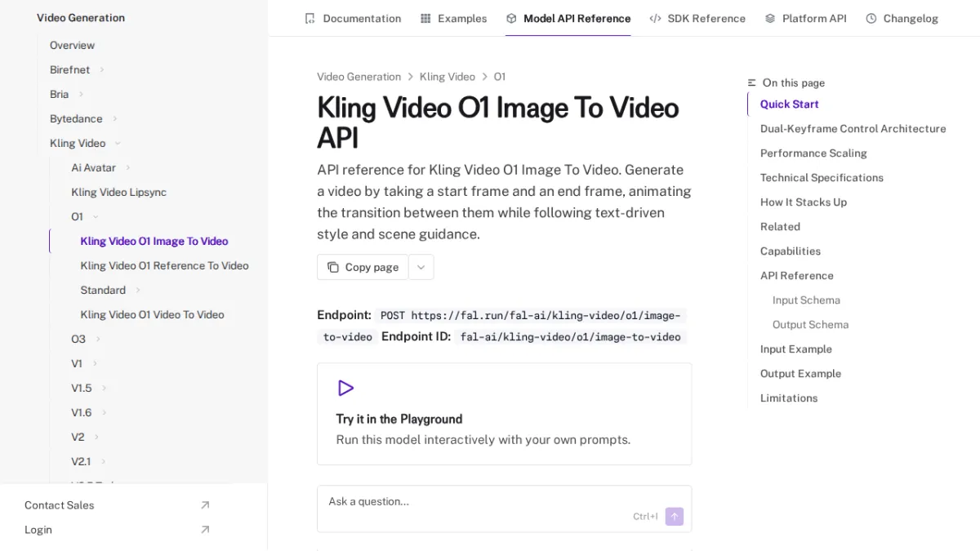Click the copy icon in Copy page button

click(333, 267)
